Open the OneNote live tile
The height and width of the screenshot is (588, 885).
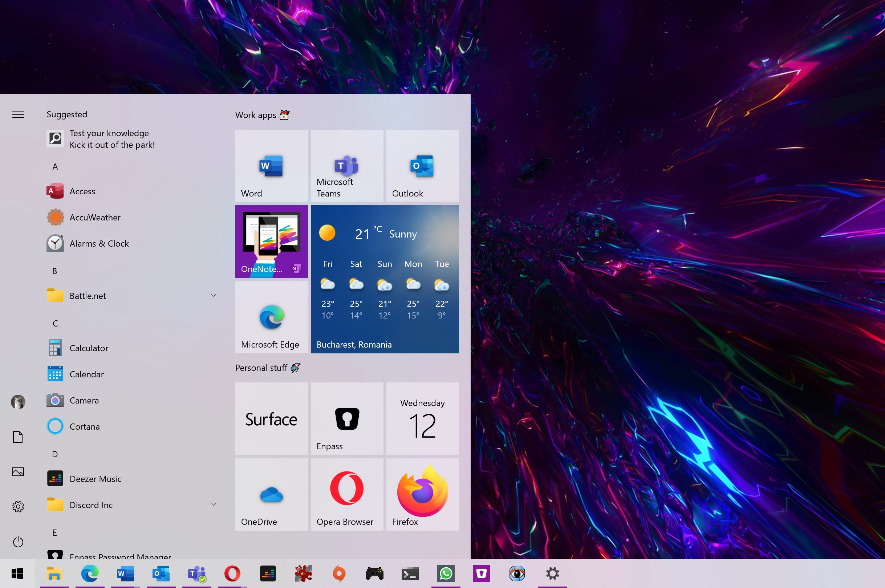coord(272,242)
